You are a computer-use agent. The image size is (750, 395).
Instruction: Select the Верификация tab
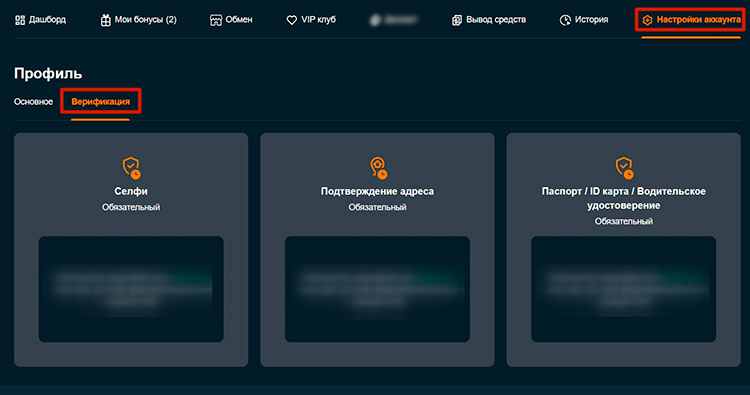tap(100, 102)
